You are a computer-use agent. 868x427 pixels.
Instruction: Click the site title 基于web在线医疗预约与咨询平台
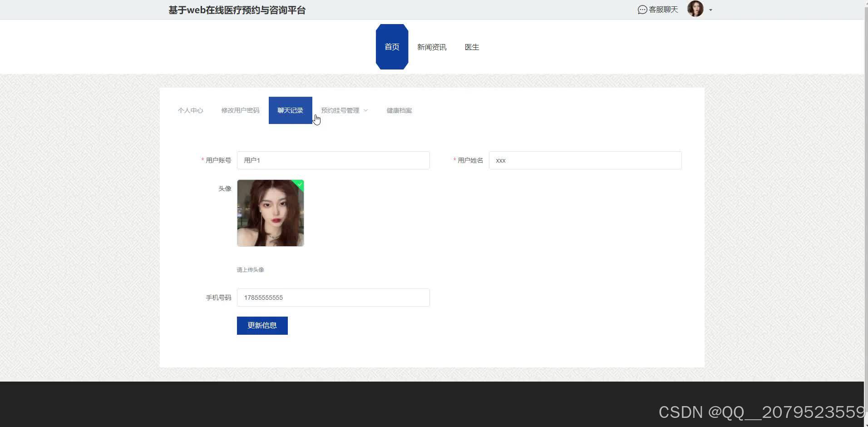pos(237,9)
